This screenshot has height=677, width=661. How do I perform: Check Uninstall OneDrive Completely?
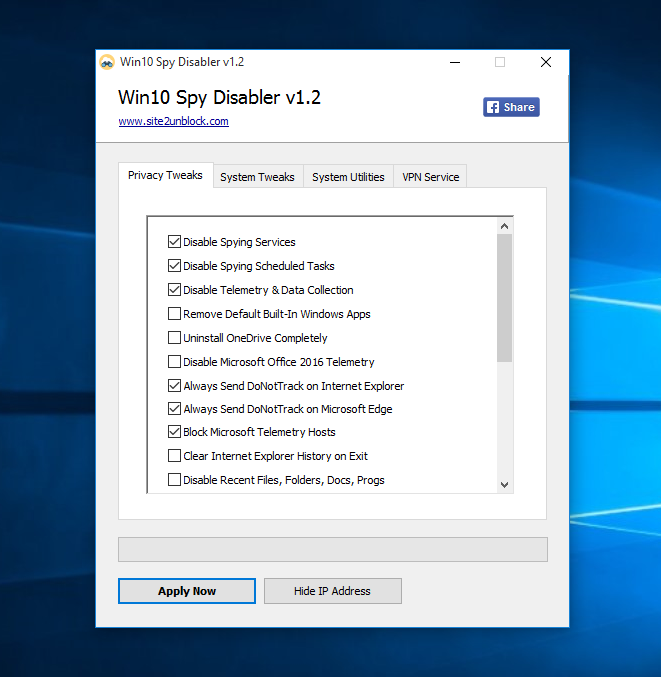tap(174, 338)
